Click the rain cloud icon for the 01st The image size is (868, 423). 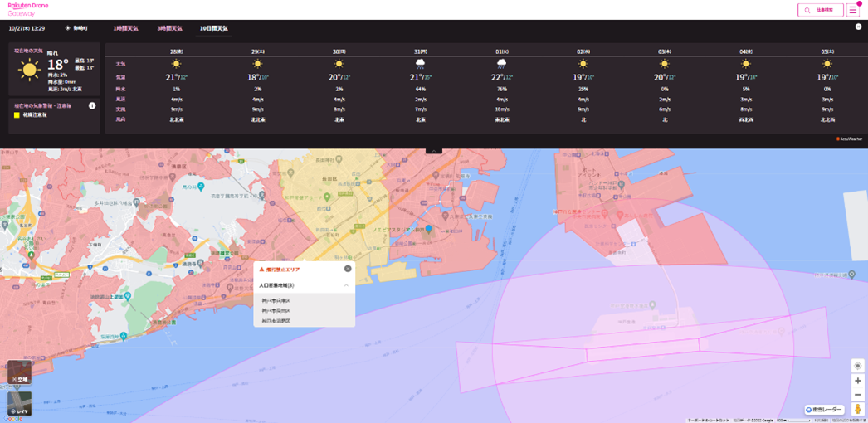501,64
